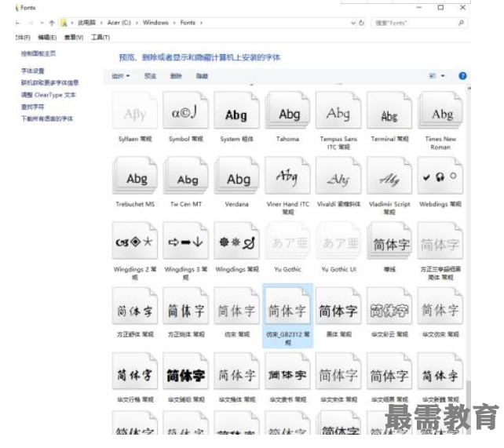Select the Vivaldi italic font icon
The width and height of the screenshot is (504, 448).
tap(338, 175)
